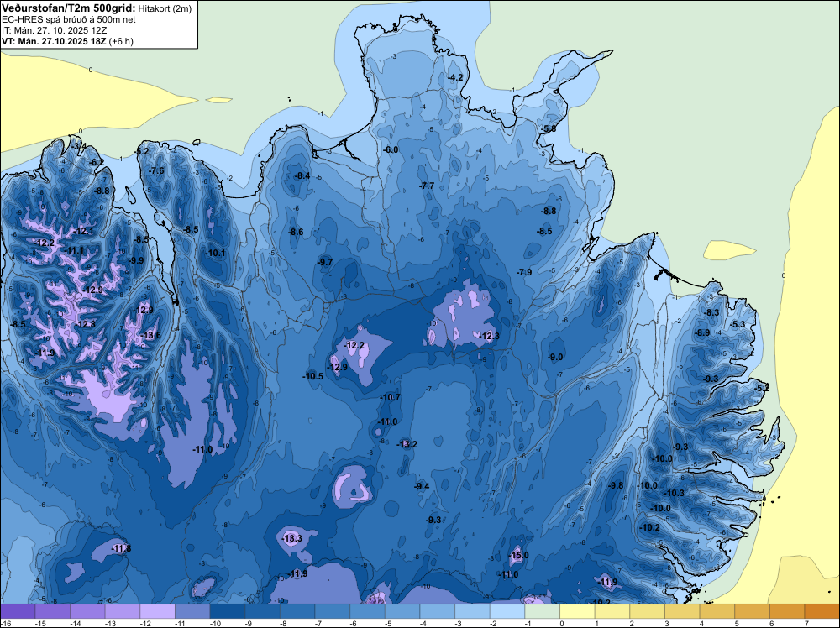Click the '-4.2' temperature value
840x628 pixels.
click(455, 77)
